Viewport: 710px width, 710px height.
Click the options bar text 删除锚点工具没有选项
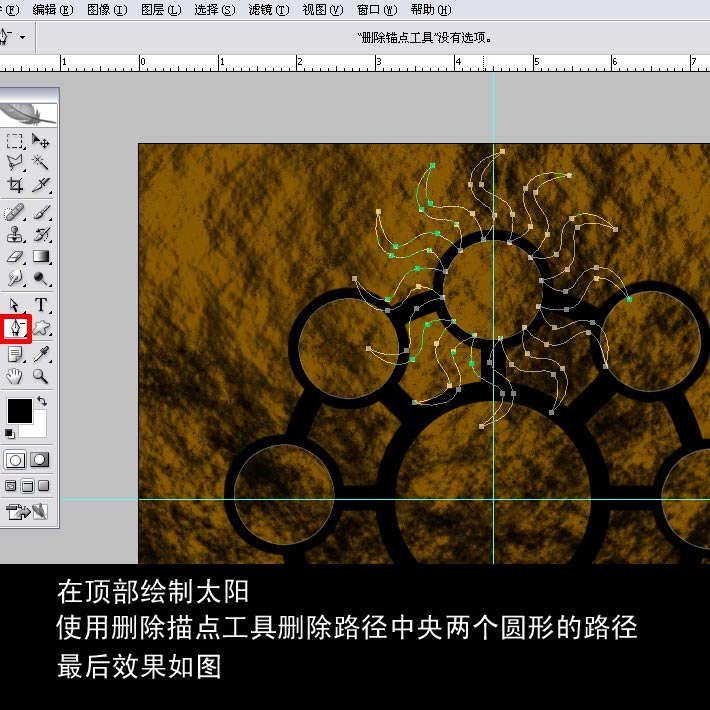(425, 38)
